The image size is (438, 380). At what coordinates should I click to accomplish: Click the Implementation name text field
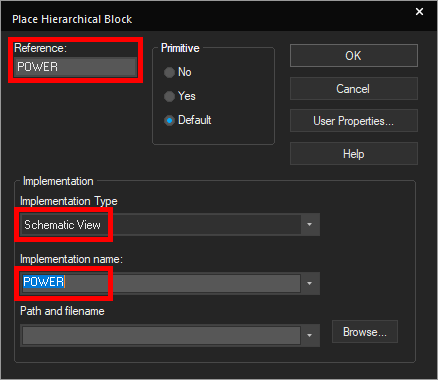click(x=161, y=283)
